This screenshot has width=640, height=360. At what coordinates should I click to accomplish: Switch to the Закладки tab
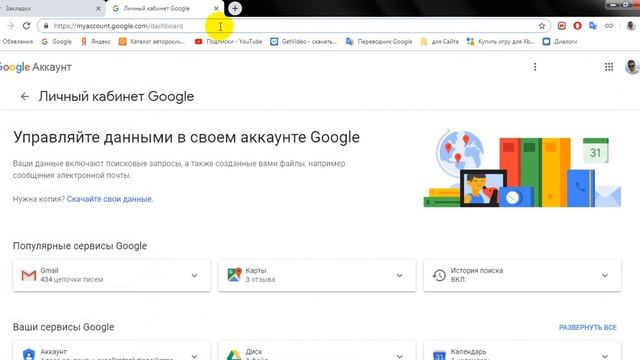[x=49, y=8]
